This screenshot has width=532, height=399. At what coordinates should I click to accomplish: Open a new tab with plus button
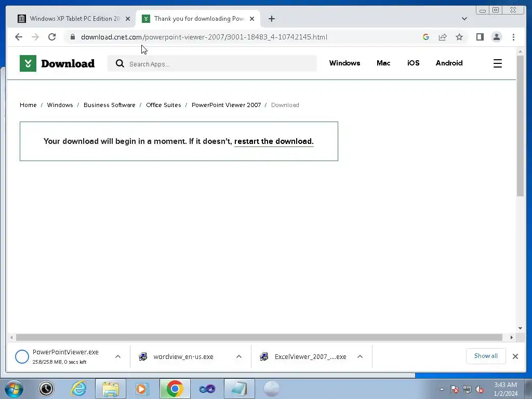pos(271,19)
